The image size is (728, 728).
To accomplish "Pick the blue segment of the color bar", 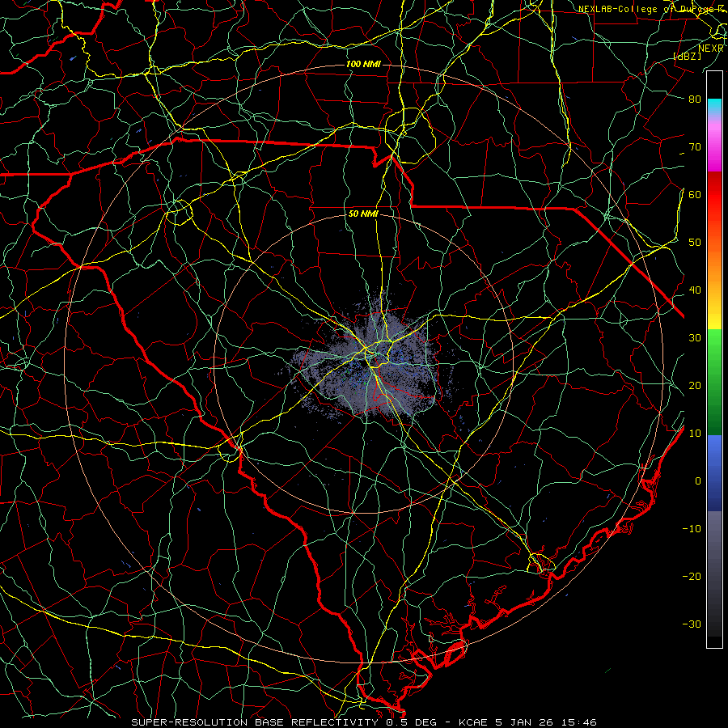I will (x=714, y=473).
